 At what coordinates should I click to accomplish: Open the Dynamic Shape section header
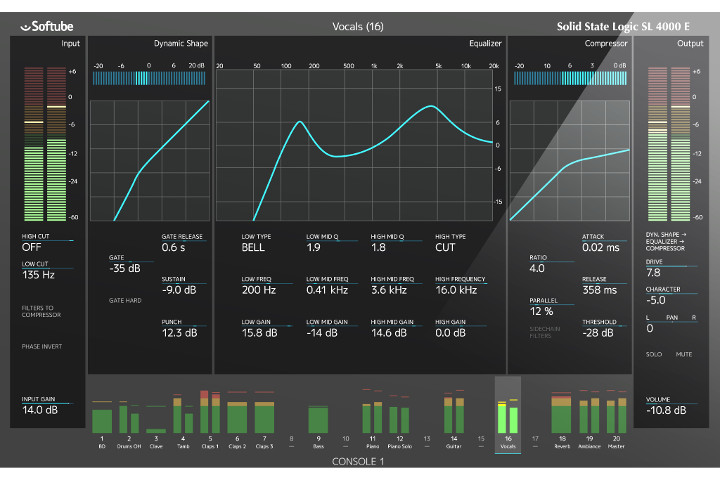[181, 44]
